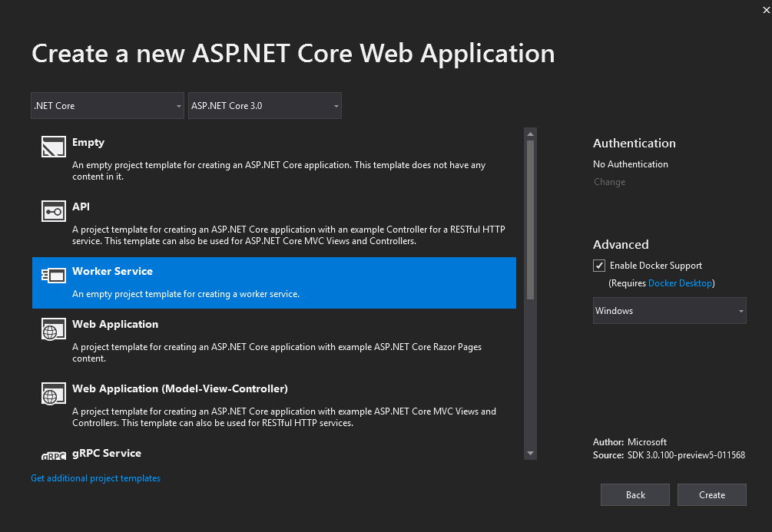Click the Change authentication link

(609, 181)
